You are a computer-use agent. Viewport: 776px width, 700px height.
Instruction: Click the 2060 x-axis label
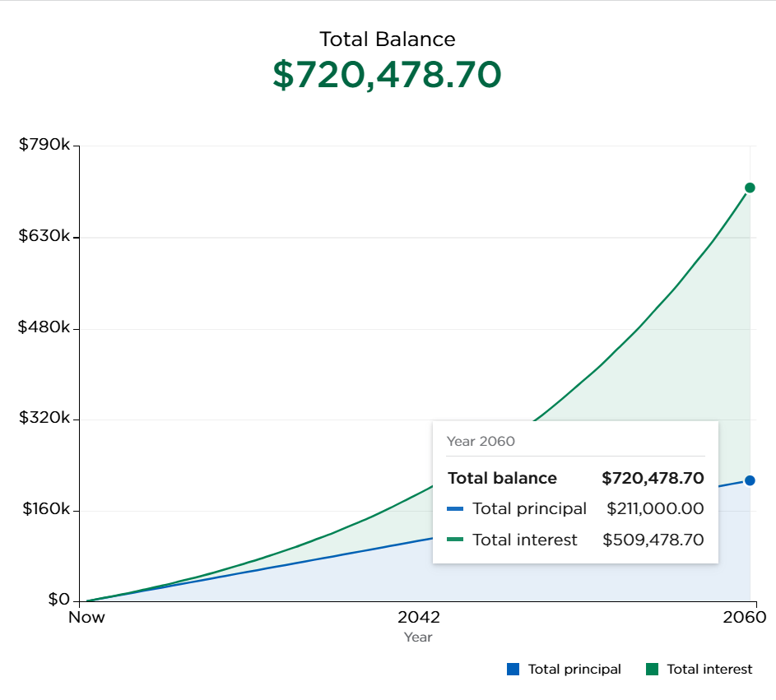point(749,617)
